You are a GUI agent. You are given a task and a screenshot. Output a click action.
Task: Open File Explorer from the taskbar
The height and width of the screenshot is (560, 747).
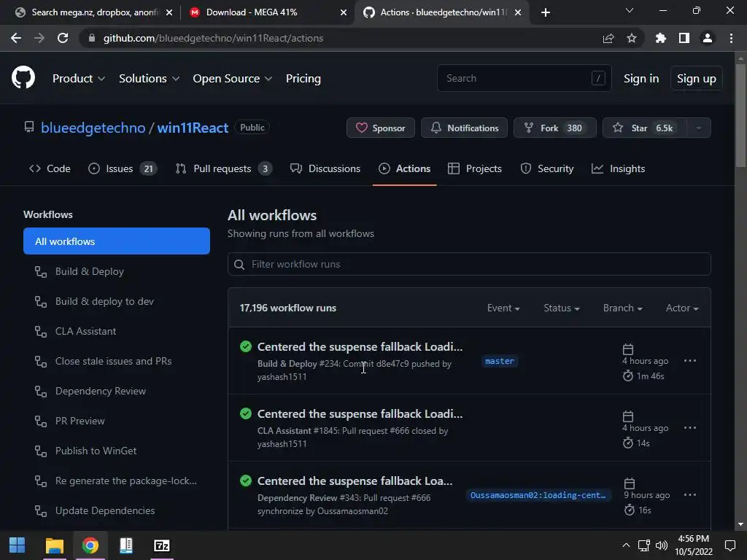tap(54, 545)
